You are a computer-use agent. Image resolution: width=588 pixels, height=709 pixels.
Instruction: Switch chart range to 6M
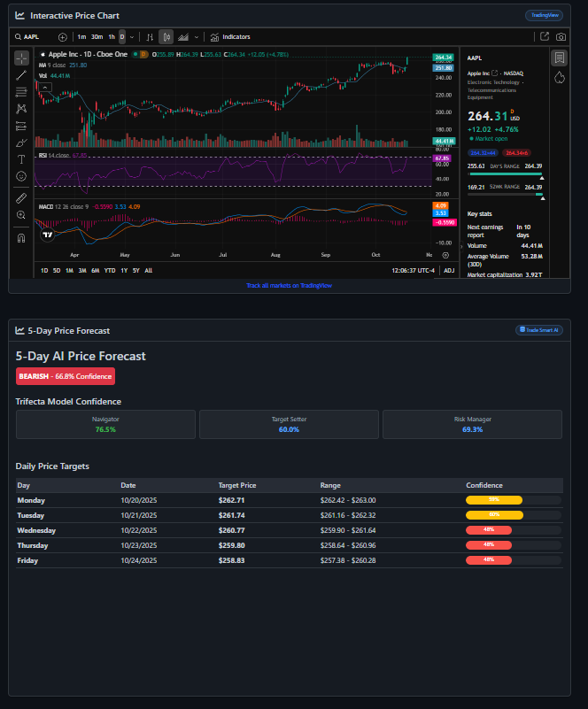95,270
